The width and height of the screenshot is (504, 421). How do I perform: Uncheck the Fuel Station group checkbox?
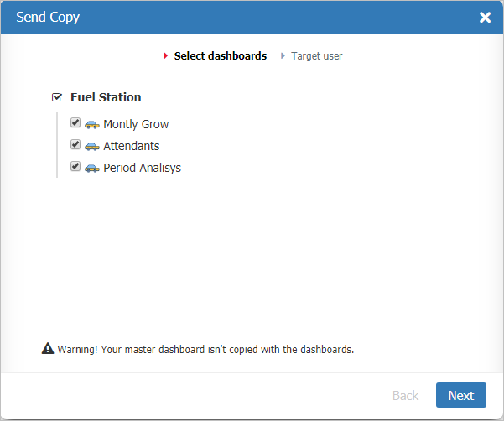pos(57,97)
